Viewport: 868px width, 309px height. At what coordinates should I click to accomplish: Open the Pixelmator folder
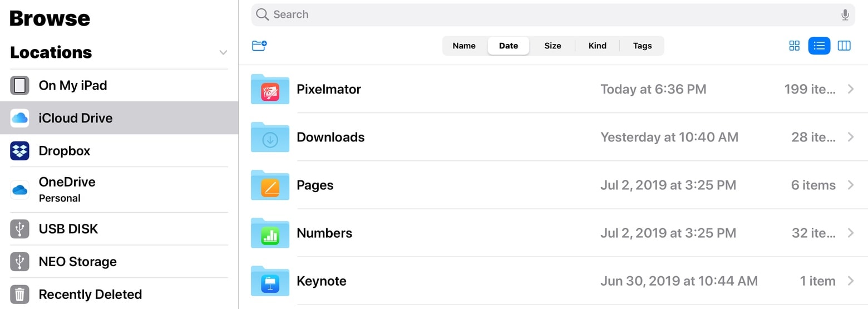tap(328, 89)
